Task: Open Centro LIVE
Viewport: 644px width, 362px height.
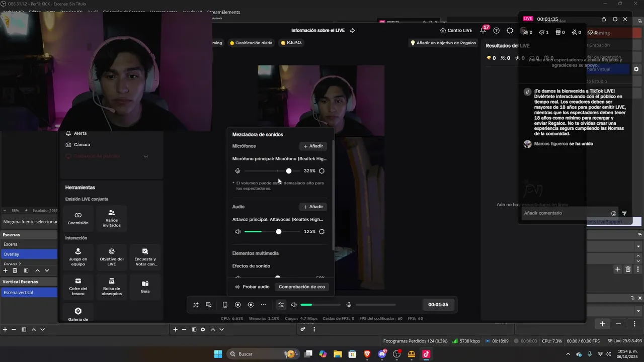Action: pos(456,31)
